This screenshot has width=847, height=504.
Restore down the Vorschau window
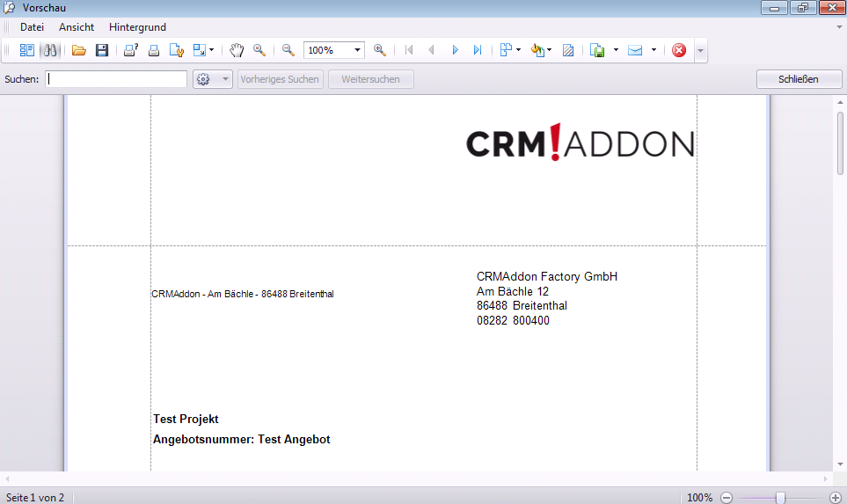803,8
